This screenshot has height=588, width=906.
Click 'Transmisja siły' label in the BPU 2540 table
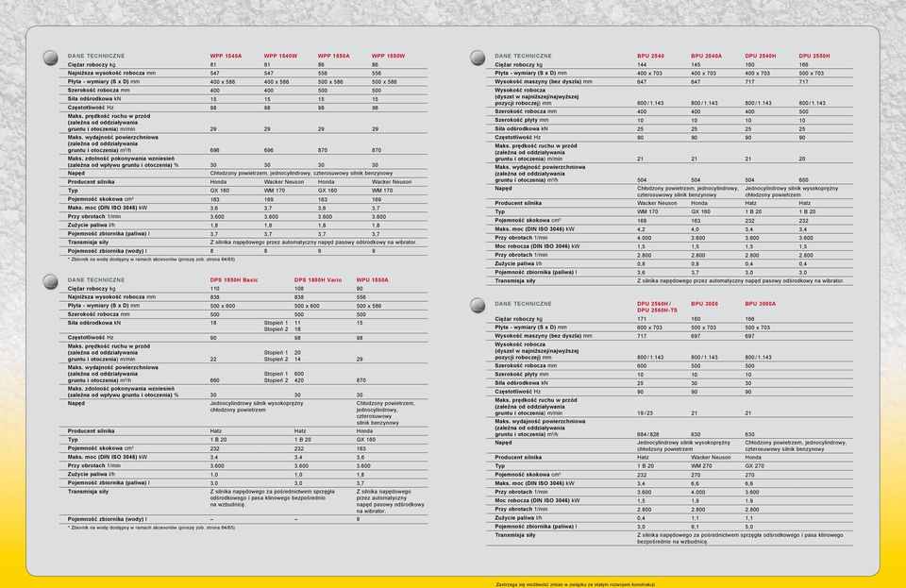pos(515,281)
